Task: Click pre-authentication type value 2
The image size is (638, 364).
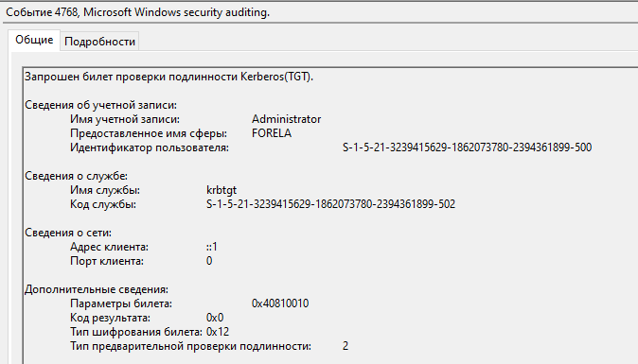Action: tap(346, 346)
